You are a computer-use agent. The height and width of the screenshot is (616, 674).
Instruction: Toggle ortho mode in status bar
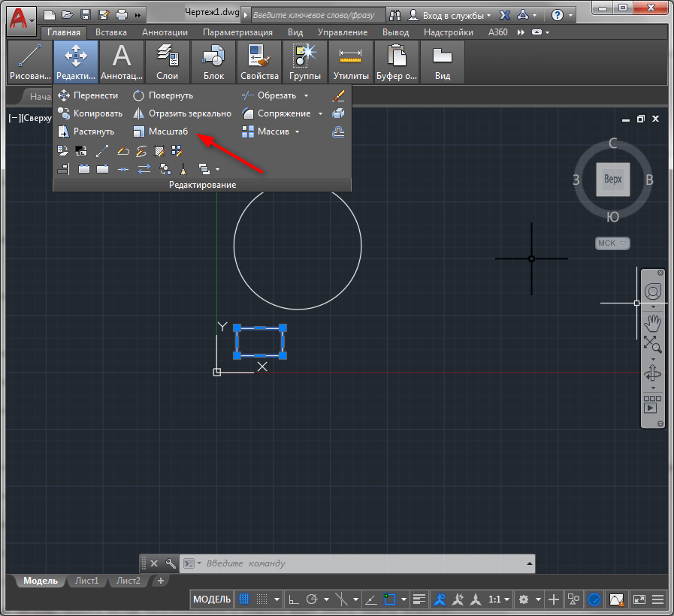pos(294,599)
